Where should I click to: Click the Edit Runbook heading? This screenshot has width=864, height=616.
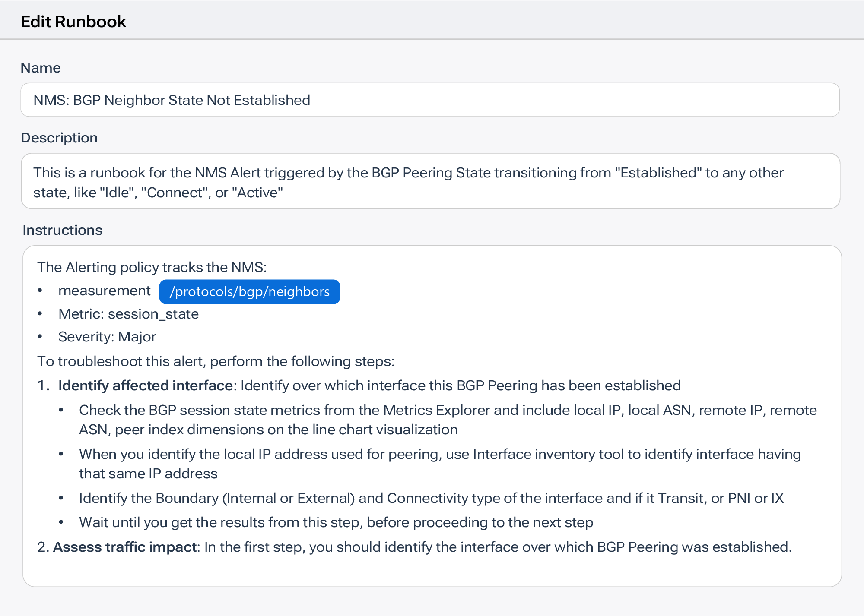coord(73,21)
